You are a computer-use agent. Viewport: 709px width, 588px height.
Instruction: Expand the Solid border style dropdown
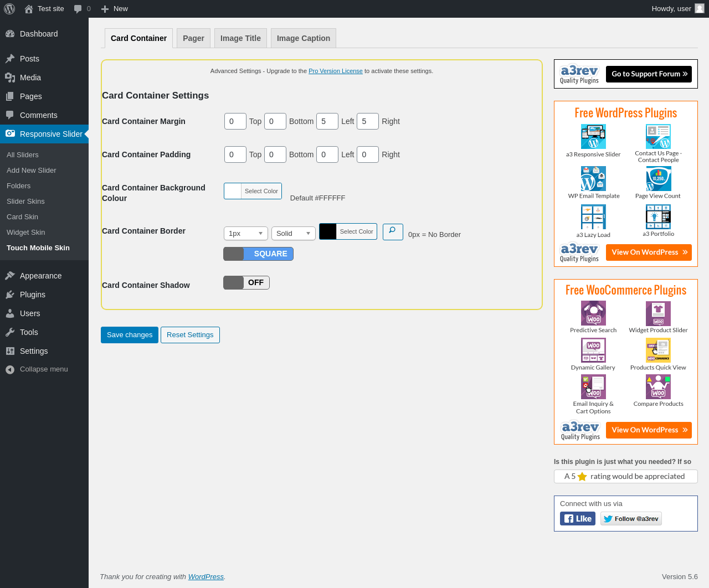[x=293, y=234]
